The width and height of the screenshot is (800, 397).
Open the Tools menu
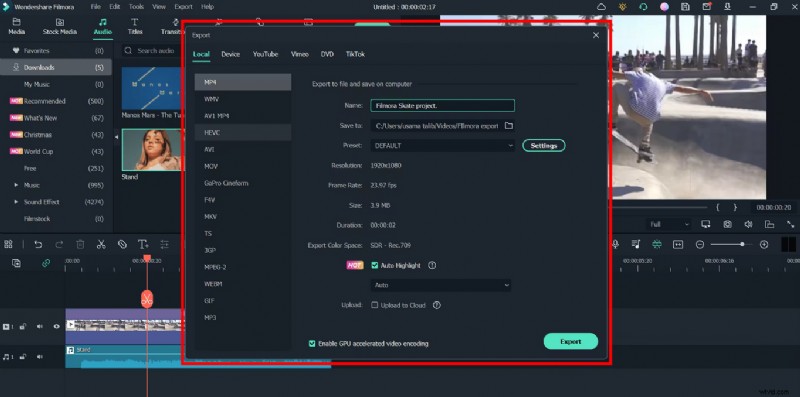(x=136, y=7)
